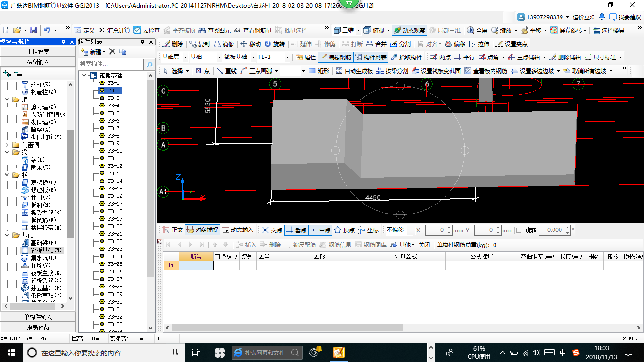Click 设置筏板变截面 tool

click(x=436, y=71)
